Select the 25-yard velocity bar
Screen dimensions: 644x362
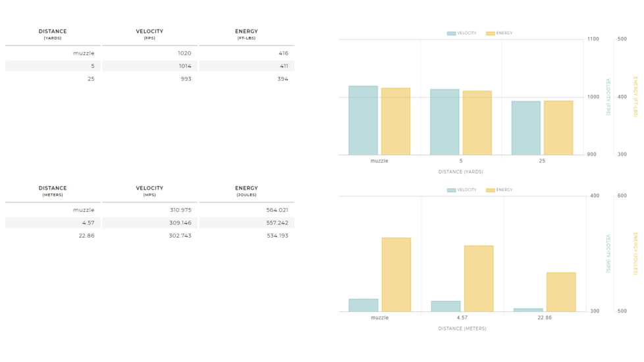(525, 128)
